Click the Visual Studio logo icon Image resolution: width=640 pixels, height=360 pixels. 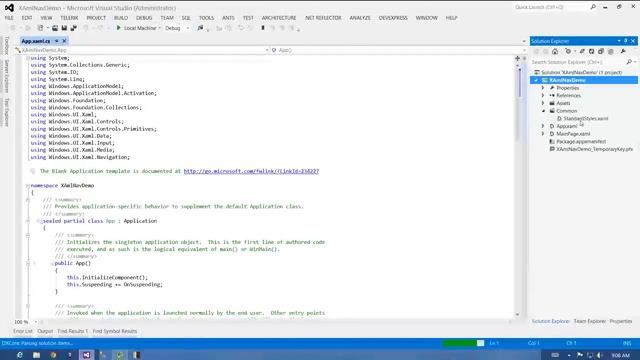9,8
